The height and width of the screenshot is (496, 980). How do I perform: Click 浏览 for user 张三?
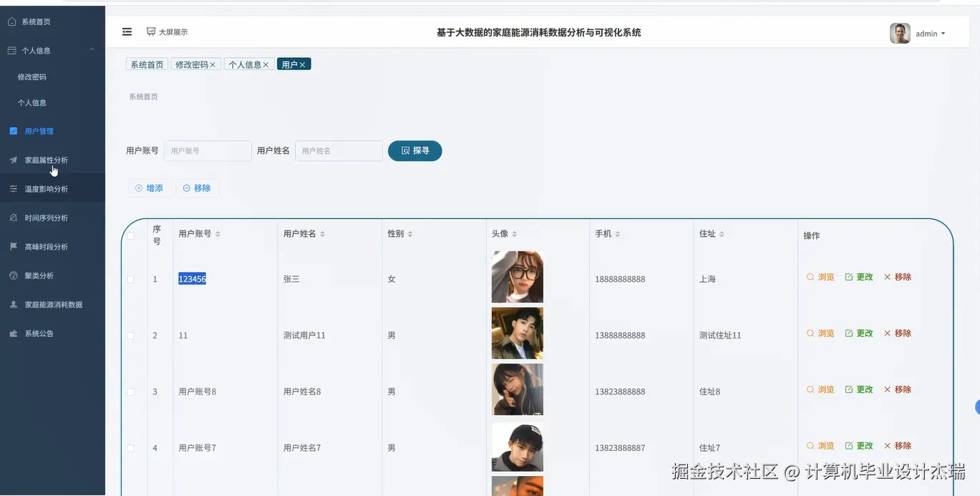pyautogui.click(x=820, y=277)
